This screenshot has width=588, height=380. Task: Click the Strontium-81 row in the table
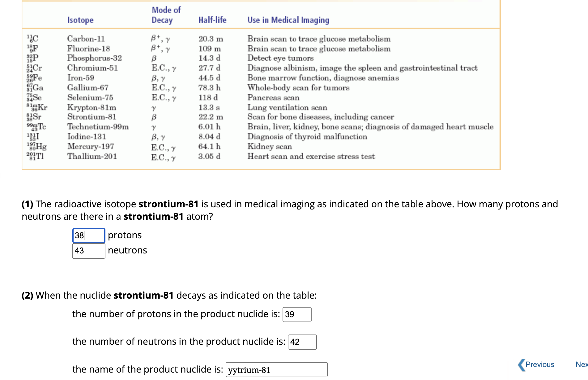click(92, 117)
